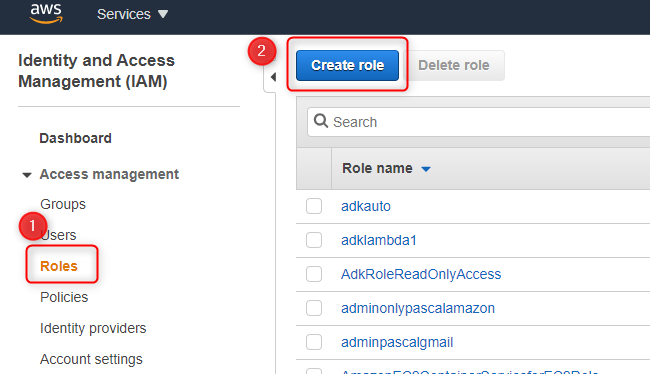Click the AWS logo
This screenshot has width=650, height=374.
tap(46, 13)
